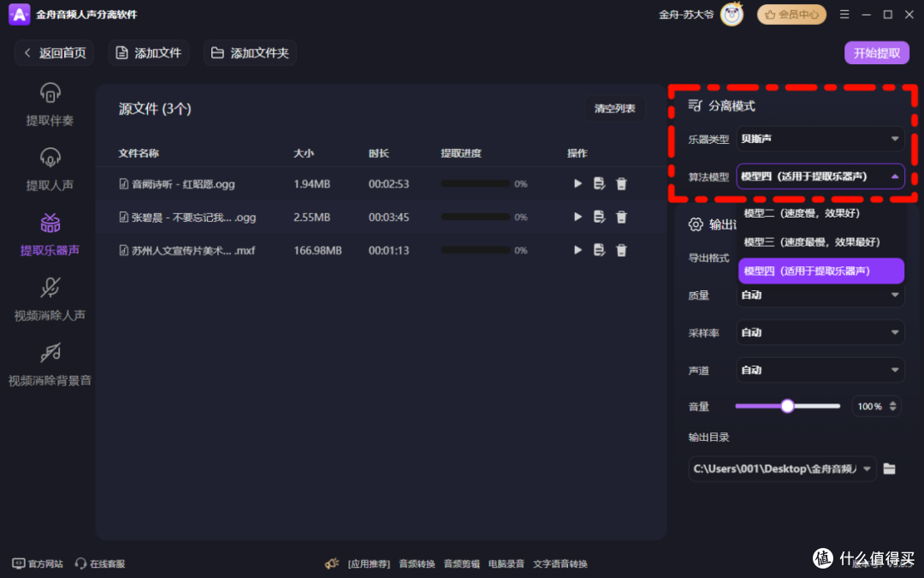The width and height of the screenshot is (924, 578).
Task: Choose 模型四（适用于提取乐器声）option
Action: [x=820, y=271]
